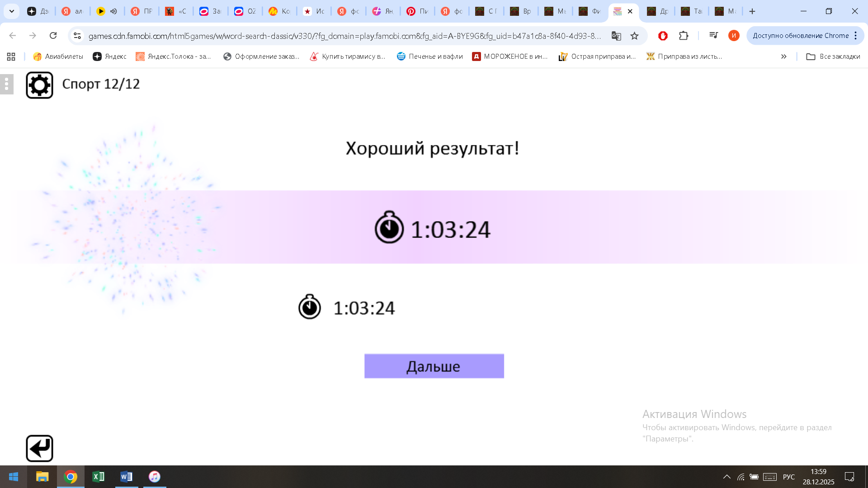Bookmark this page with the star
The image size is (868, 488).
pos(634,36)
